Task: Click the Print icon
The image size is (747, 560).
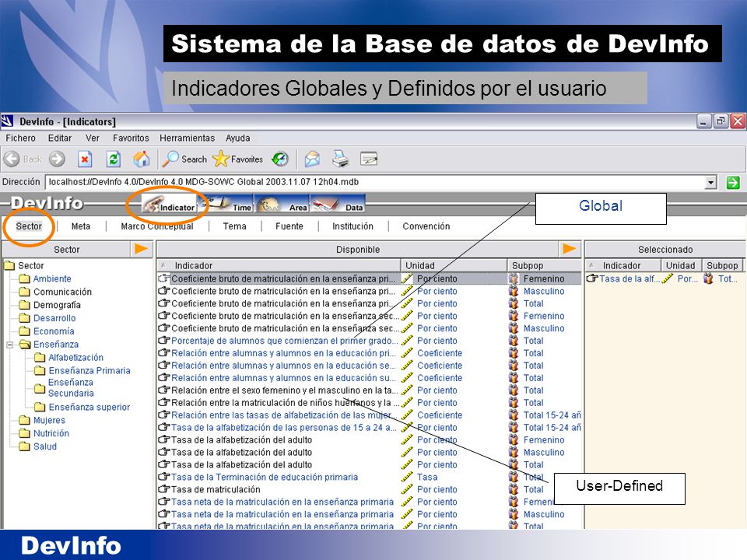Action: pyautogui.click(x=340, y=159)
